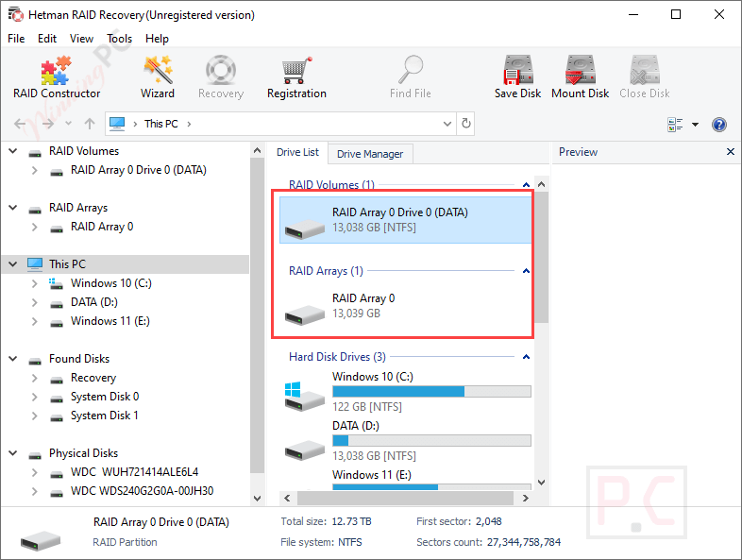742x560 pixels.
Task: Select RAID Array 0 Drive 0 (DATA) in tree
Action: pyautogui.click(x=138, y=170)
